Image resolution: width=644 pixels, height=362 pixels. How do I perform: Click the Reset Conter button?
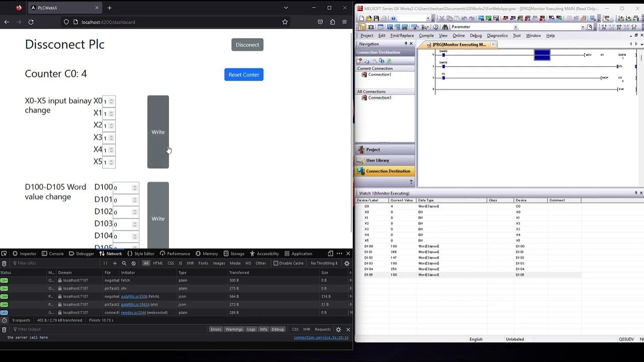244,74
